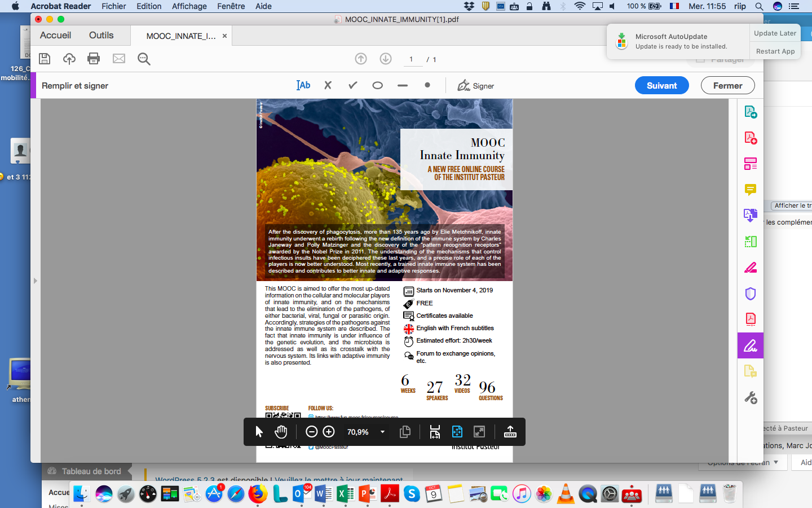Choose the arrow selection tool in the floating toolbar
Image resolution: width=812 pixels, height=508 pixels.
coord(259,432)
